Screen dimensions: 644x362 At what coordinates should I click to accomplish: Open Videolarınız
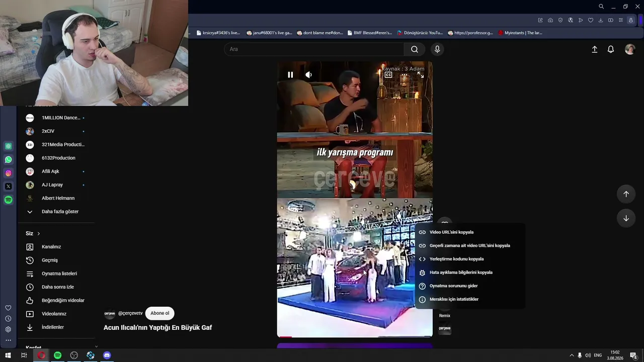coord(56,314)
